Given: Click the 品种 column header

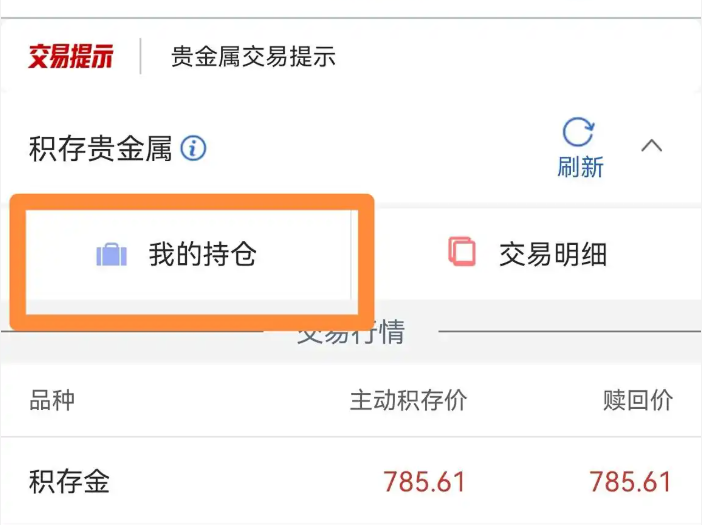Looking at the screenshot, I should 52,400.
